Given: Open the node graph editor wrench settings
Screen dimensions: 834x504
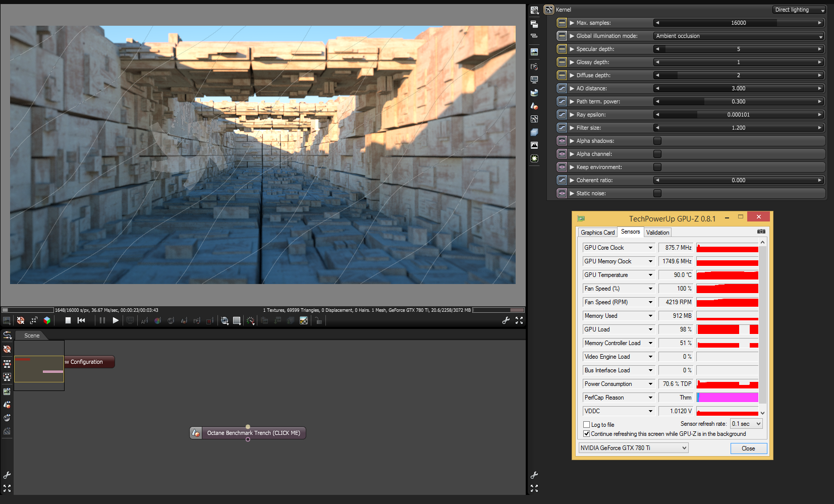Looking at the screenshot, I should (x=7, y=475).
